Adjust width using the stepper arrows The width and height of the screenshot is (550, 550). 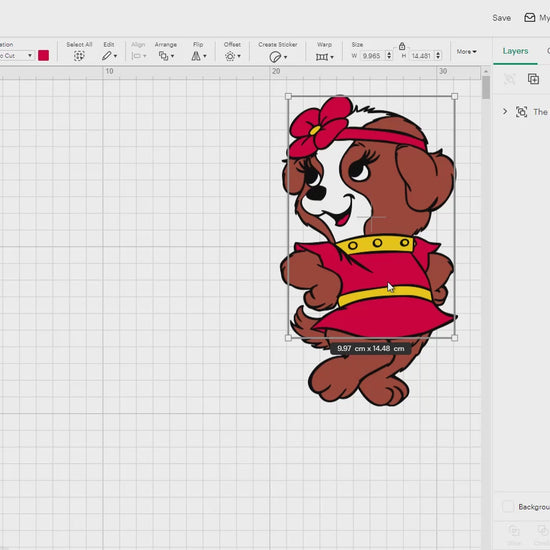click(x=389, y=55)
